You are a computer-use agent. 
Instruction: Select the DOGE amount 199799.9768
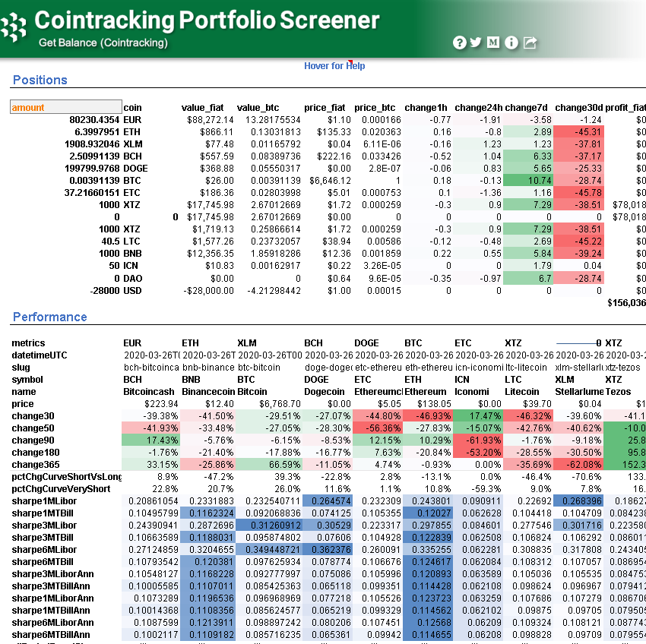coord(92,169)
